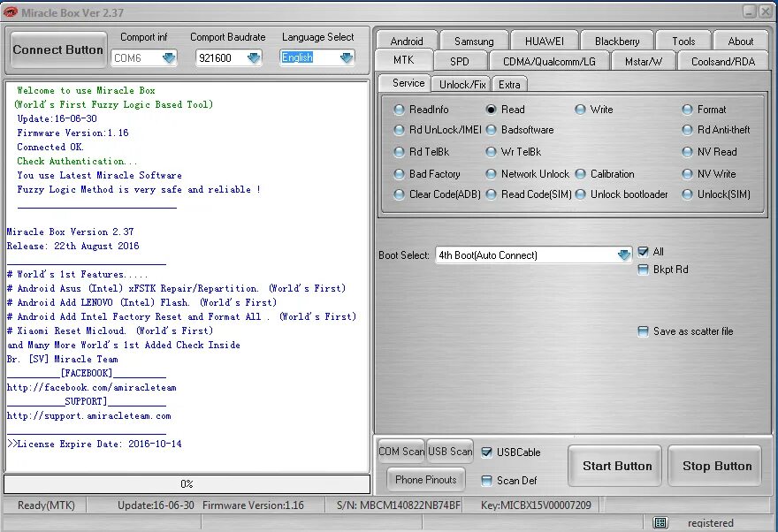
Task: Select the ReadInfo radio button
Action: click(x=421, y=109)
